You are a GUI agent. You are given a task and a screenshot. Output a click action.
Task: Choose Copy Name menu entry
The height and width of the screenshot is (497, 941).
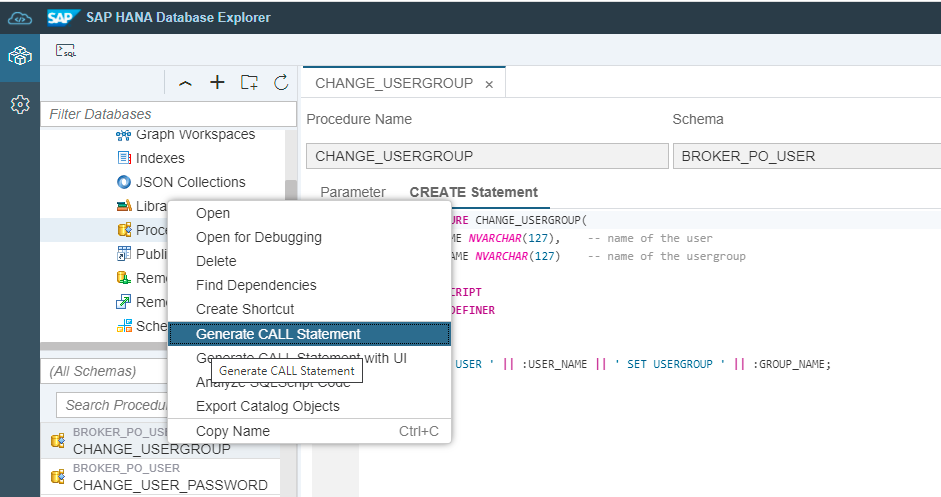(x=309, y=431)
